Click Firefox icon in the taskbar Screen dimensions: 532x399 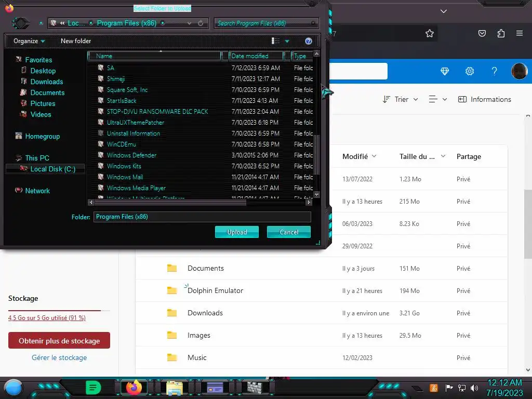[x=134, y=388]
